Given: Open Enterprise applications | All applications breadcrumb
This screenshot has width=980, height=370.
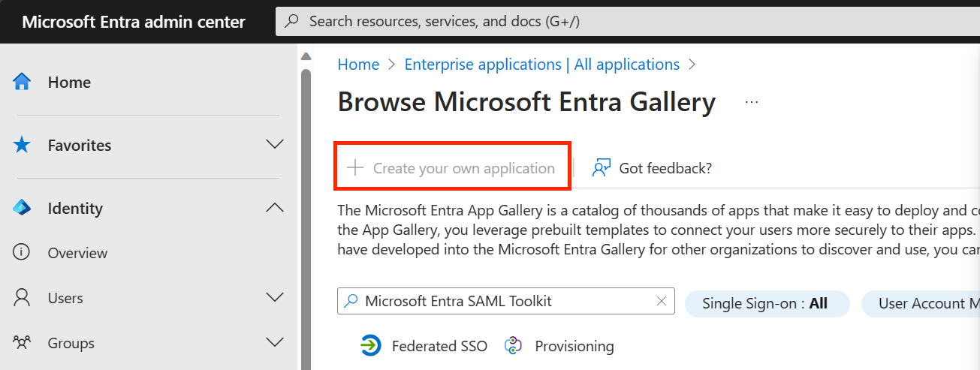Looking at the screenshot, I should point(542,65).
